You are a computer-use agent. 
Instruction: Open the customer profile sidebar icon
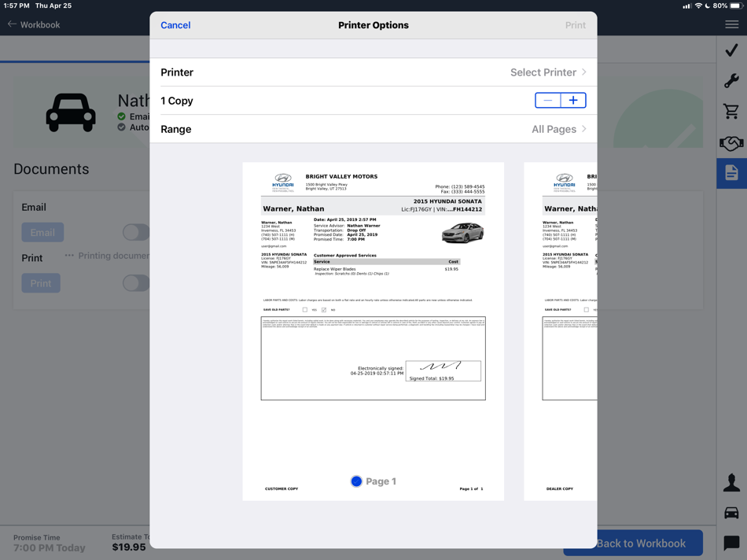point(732,483)
